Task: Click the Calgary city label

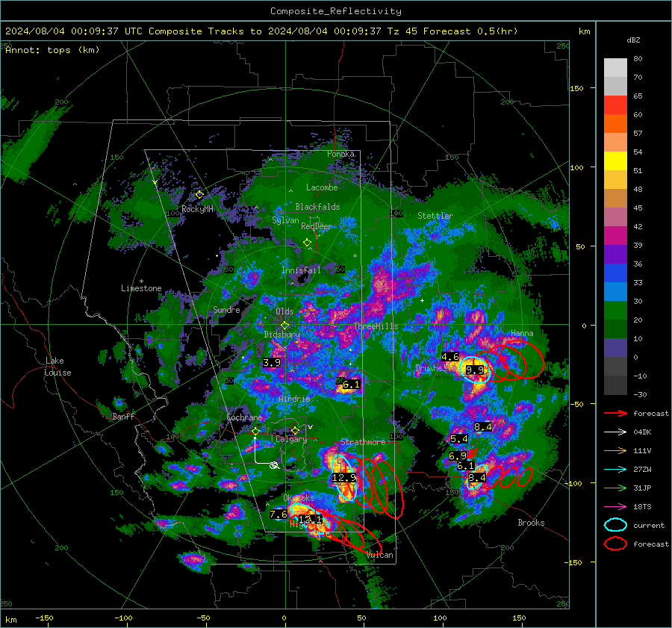Action: [x=291, y=439]
